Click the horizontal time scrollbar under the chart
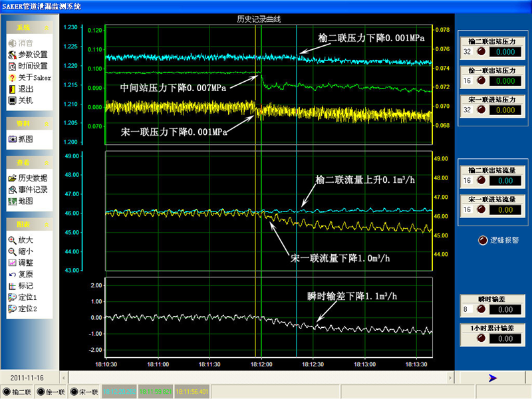Screen dimensions: 532x399 coord(259,378)
